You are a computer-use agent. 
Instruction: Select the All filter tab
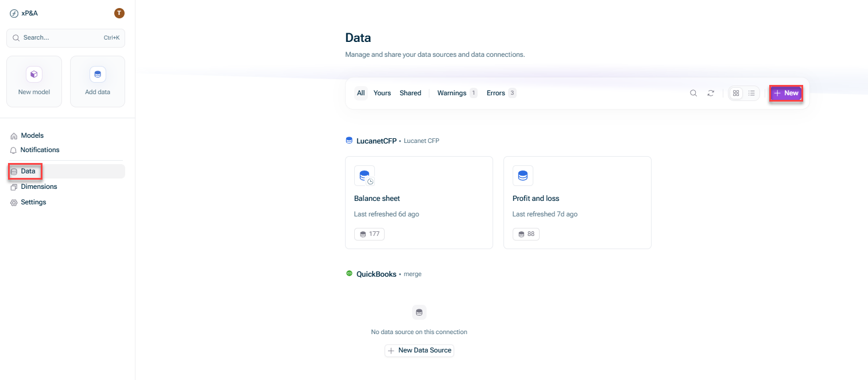361,93
